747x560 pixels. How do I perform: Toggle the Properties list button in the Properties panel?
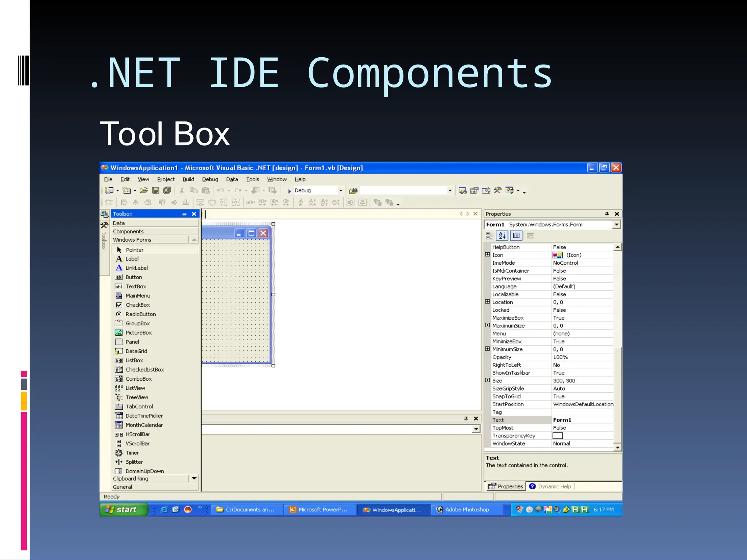516,236
